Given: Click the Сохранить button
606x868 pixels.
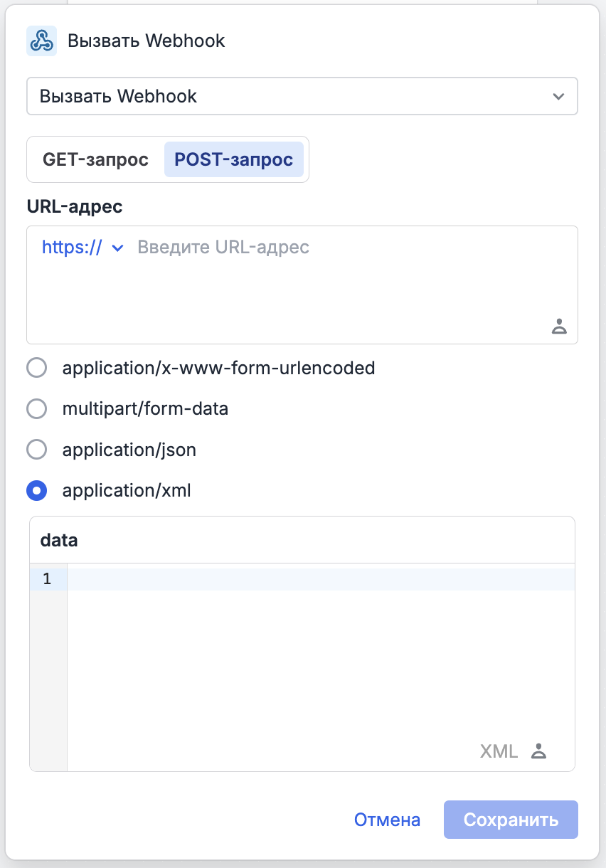Looking at the screenshot, I should [x=511, y=820].
